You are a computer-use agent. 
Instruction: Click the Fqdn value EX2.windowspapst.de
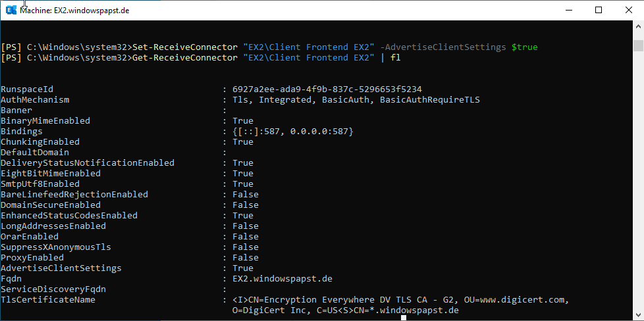click(282, 279)
